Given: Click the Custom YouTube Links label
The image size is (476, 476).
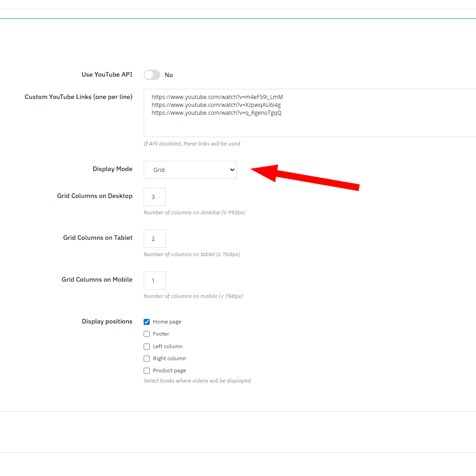Looking at the screenshot, I should pyautogui.click(x=79, y=97).
